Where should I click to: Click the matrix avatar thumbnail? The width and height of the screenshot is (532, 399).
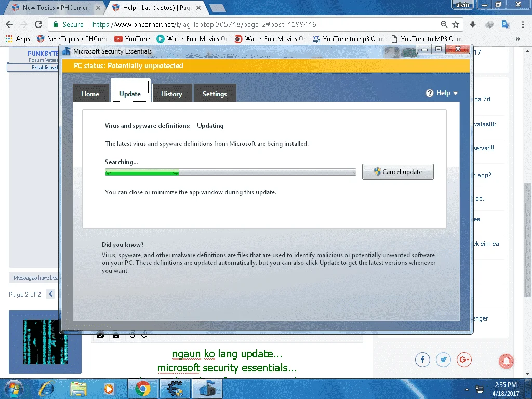click(45, 342)
